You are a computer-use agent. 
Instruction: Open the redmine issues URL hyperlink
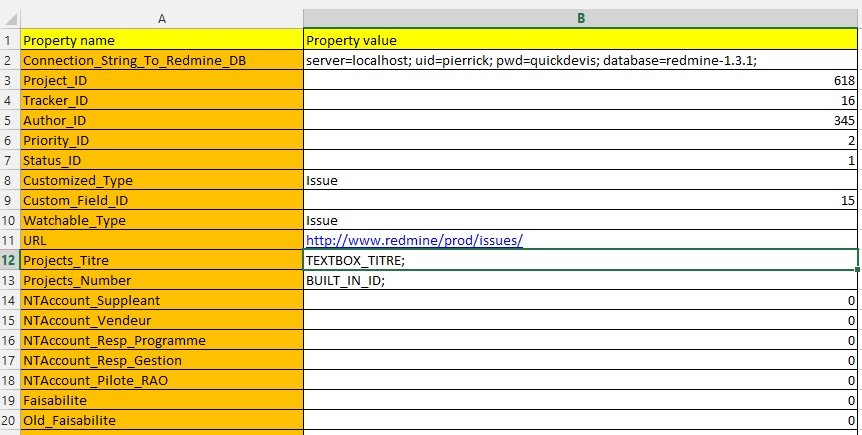click(x=414, y=241)
